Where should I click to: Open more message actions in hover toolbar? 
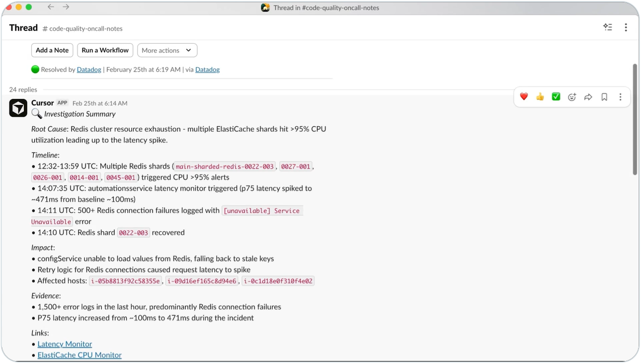coord(620,97)
